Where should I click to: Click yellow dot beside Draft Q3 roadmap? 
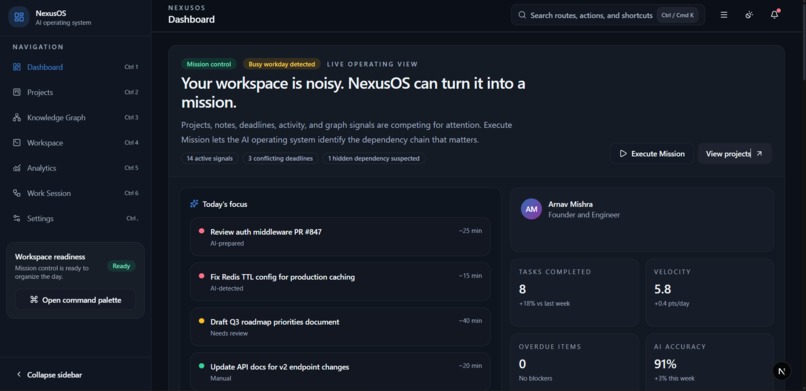pyautogui.click(x=202, y=321)
